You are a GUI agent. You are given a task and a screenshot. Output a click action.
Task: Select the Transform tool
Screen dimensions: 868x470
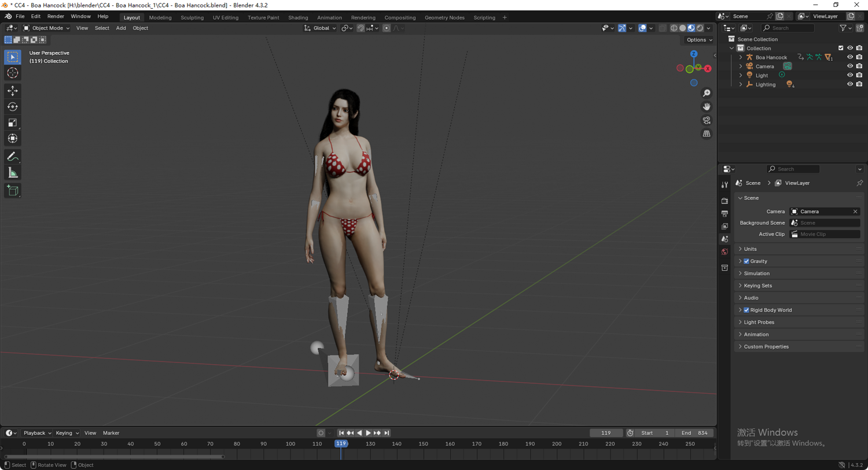coord(13,138)
